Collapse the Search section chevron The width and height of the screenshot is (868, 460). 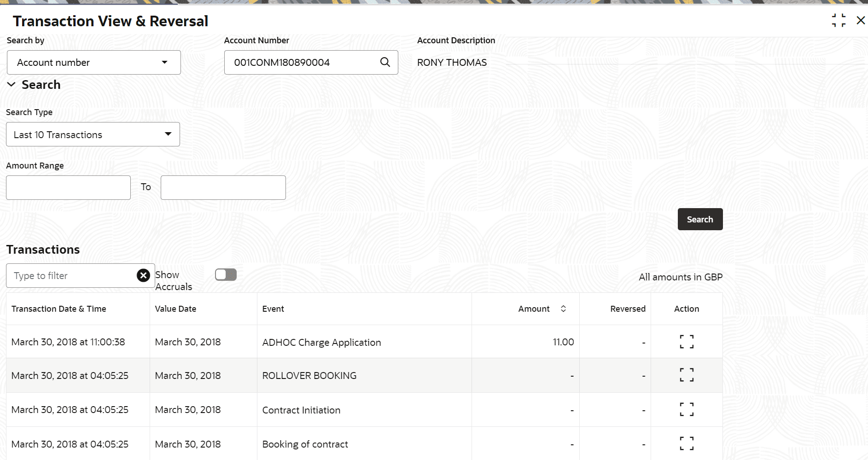coord(11,84)
